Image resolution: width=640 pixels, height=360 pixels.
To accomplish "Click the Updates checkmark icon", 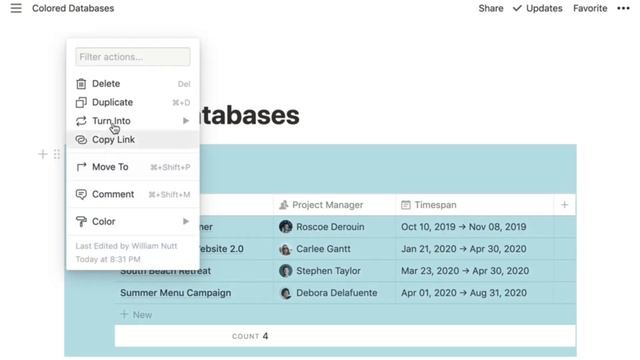I will (517, 8).
